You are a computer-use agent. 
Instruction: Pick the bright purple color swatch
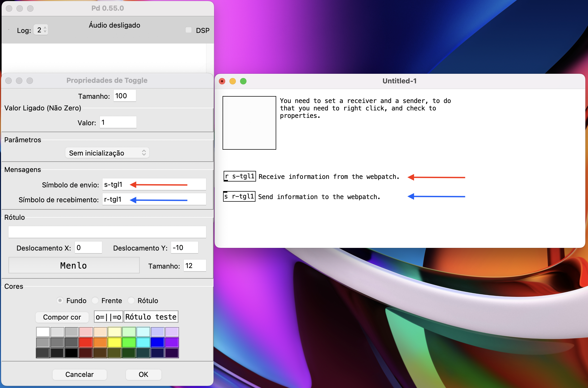click(172, 342)
